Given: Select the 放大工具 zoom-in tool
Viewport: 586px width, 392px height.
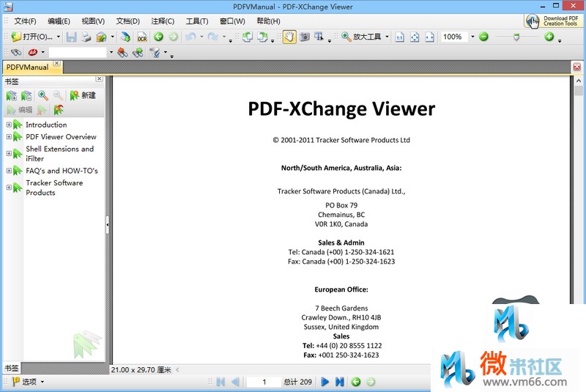Looking at the screenshot, I should tap(361, 37).
